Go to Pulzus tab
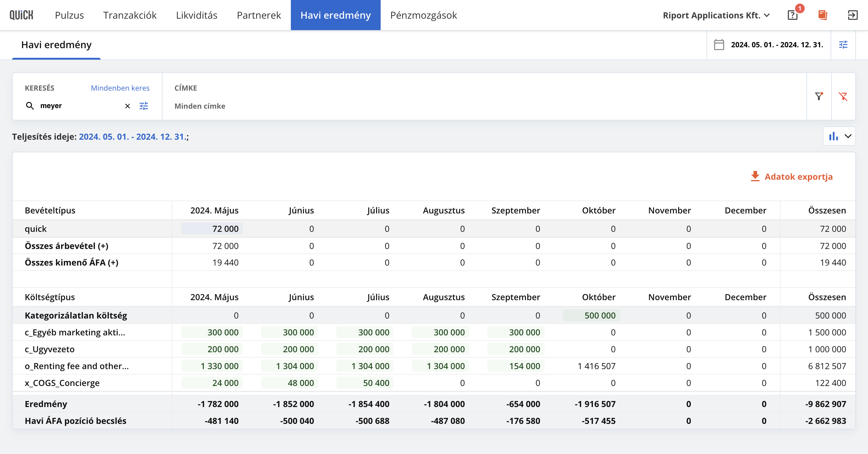Screen dimensions: 868x454 tap(69, 15)
